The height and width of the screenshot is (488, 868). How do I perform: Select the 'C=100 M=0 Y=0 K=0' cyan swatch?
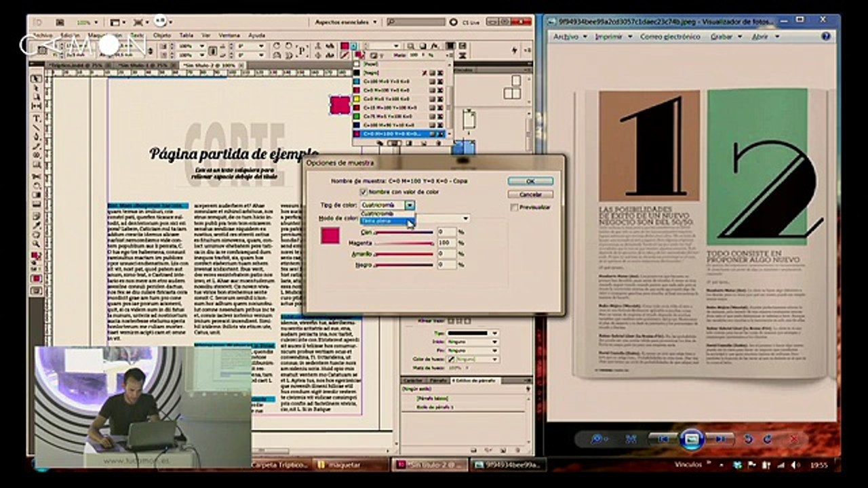tap(399, 81)
